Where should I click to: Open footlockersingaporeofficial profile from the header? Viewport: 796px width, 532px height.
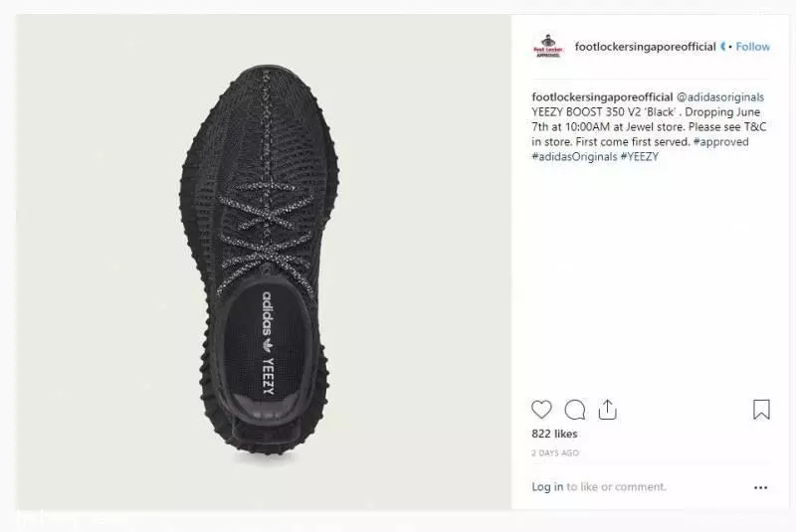(x=645, y=47)
